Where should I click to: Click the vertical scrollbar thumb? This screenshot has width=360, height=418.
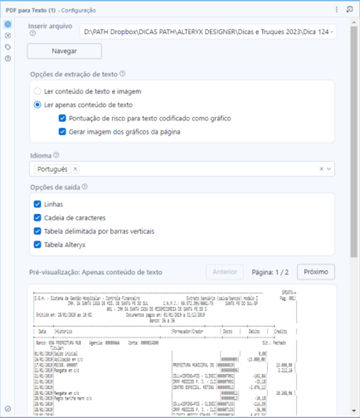click(x=354, y=142)
